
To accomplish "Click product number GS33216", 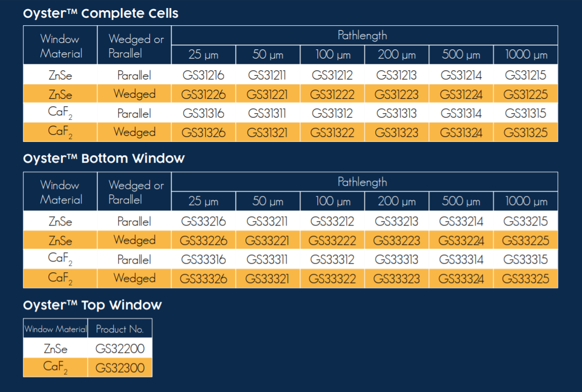I will click(203, 221).
